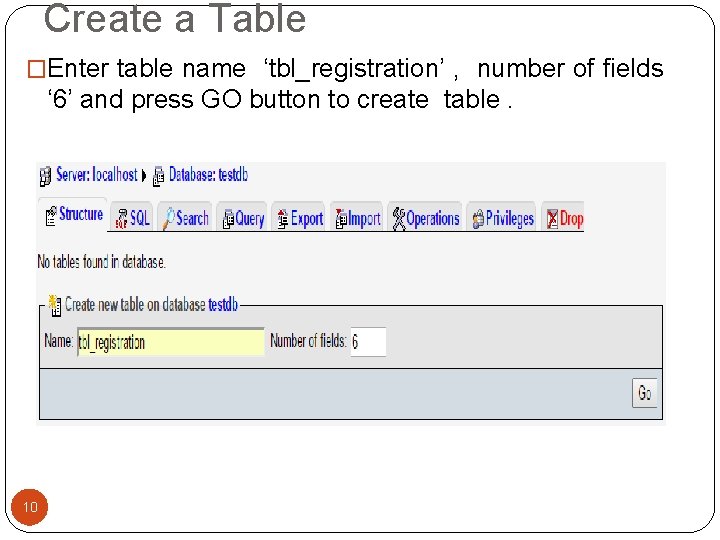Screen dimensions: 720x540
Task: Click the server icon before 'Server: localhost'
Action: (x=45, y=176)
